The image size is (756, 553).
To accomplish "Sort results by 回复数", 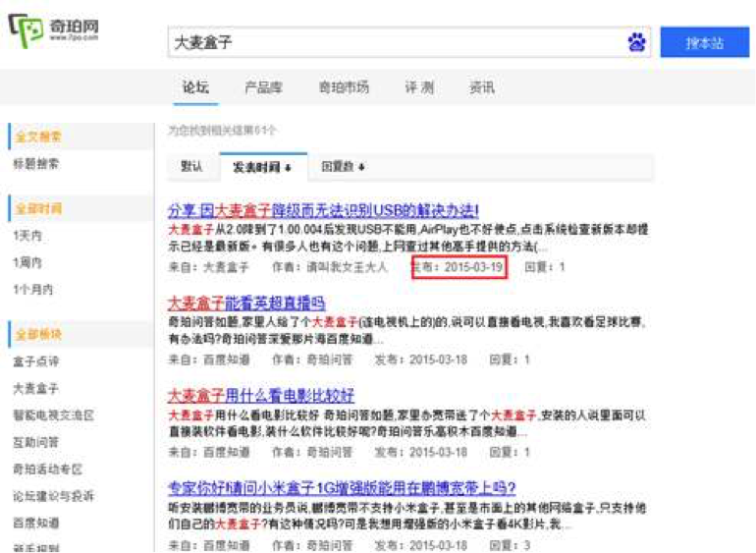I will tap(343, 167).
